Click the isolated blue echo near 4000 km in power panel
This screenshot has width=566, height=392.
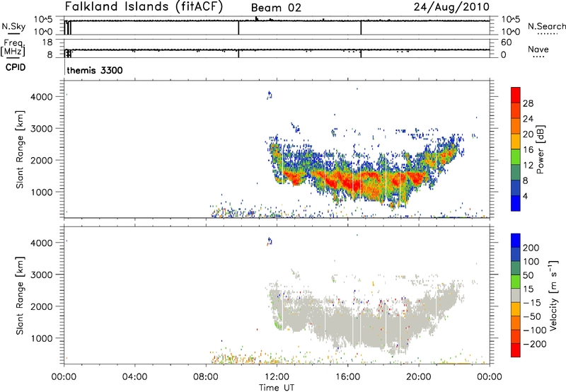click(269, 95)
